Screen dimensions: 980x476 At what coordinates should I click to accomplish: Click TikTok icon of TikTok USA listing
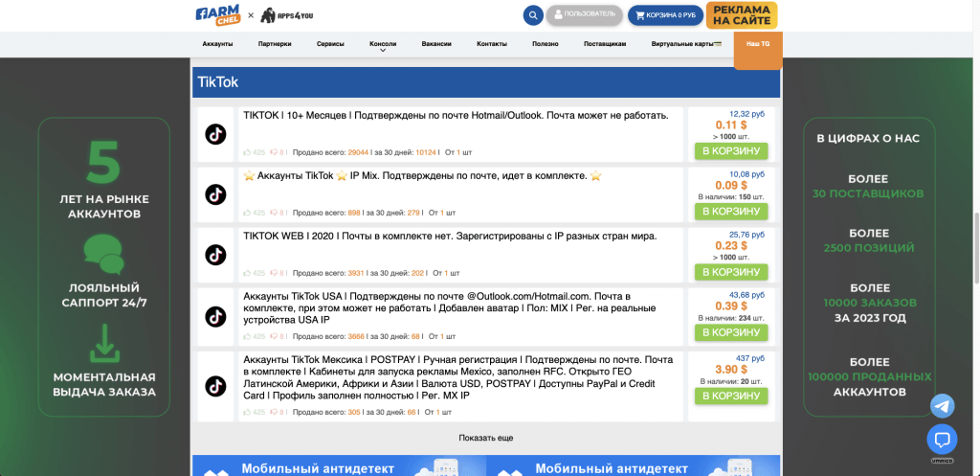point(215,316)
